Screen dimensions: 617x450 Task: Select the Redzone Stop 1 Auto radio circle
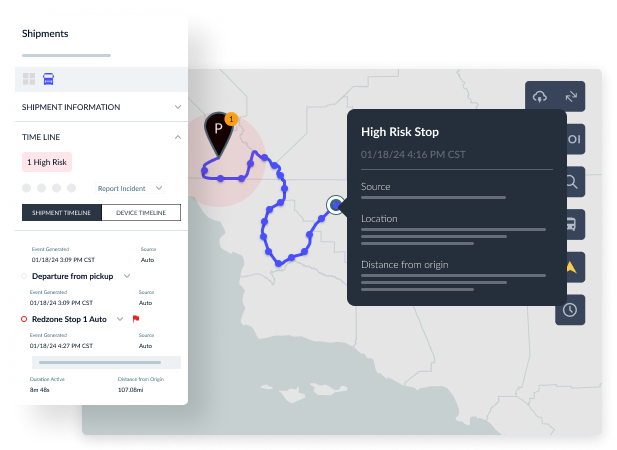click(25, 319)
